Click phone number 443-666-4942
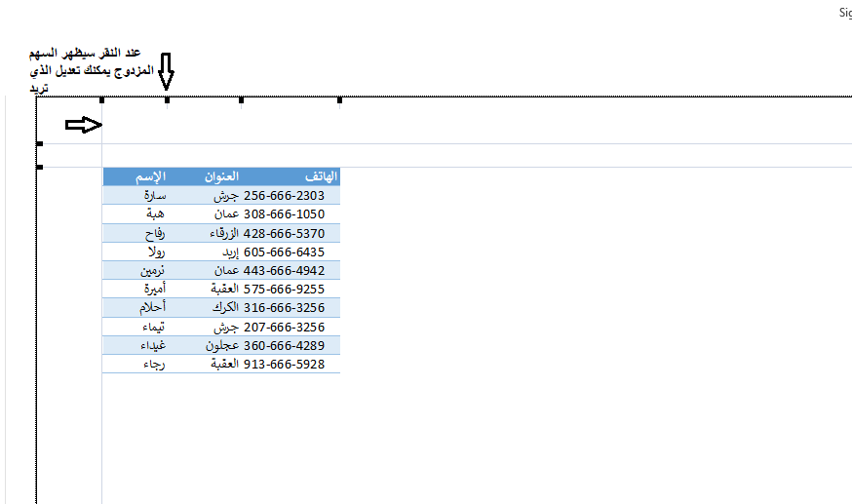852x504 pixels. point(285,270)
